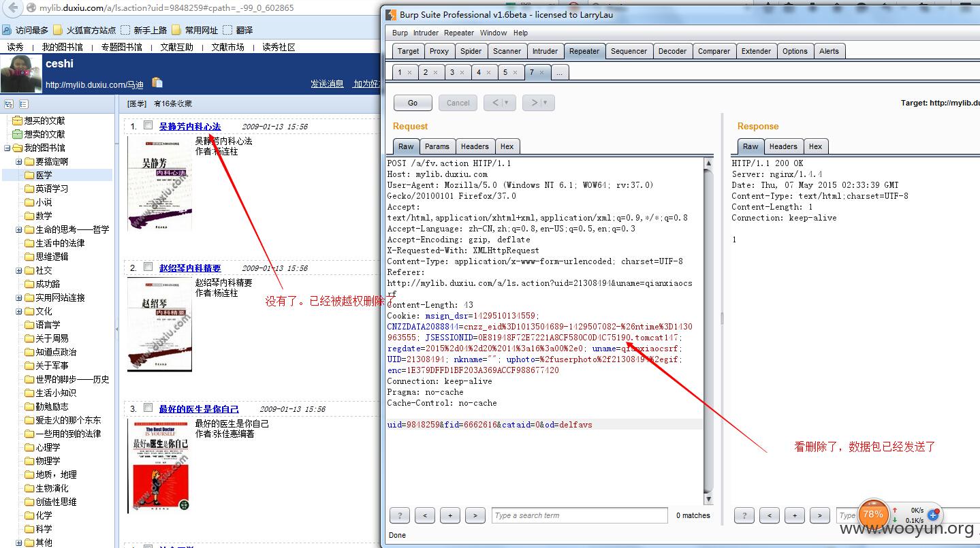
Task: Click the Response help question-mark button
Action: pyautogui.click(x=744, y=515)
